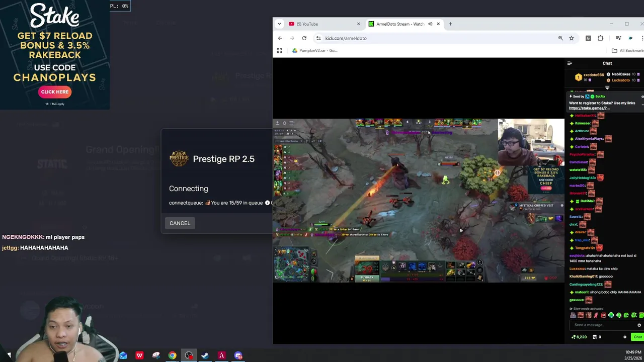The height and width of the screenshot is (362, 644).
Task: Click the Stake ad CLICK HERE button
Action: (55, 92)
